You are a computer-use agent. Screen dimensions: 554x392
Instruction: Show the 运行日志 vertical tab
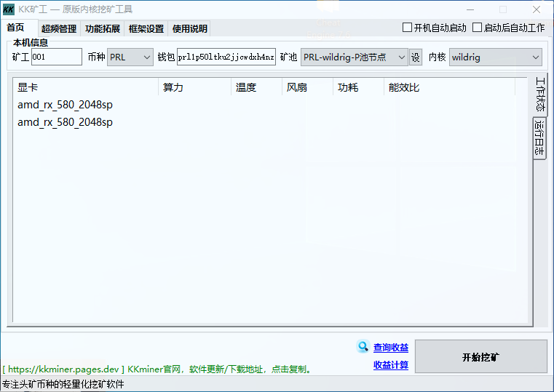[x=539, y=138]
